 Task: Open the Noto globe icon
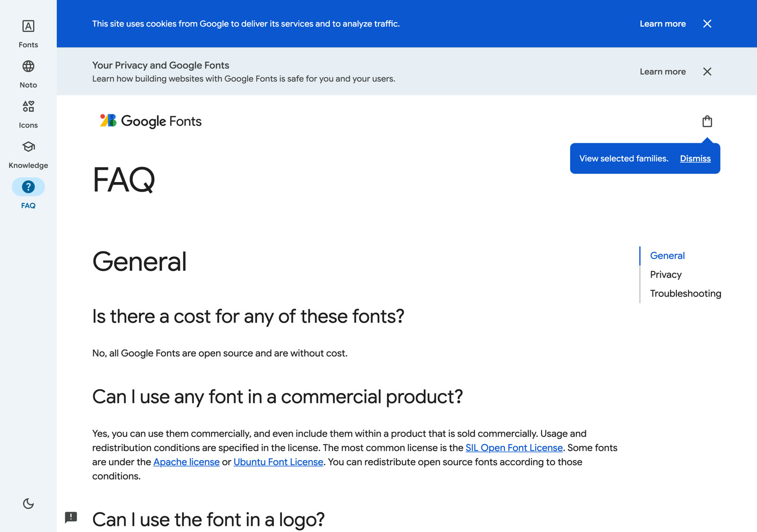pos(28,66)
